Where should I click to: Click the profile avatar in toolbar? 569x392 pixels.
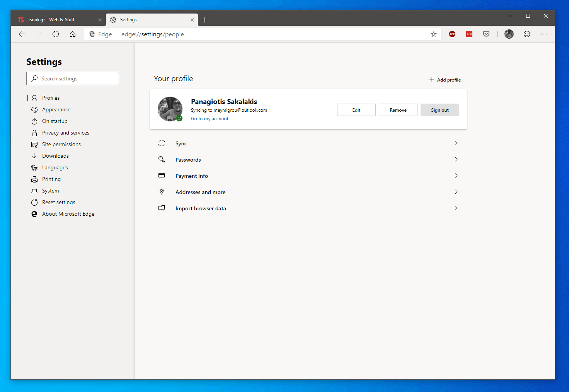point(509,34)
